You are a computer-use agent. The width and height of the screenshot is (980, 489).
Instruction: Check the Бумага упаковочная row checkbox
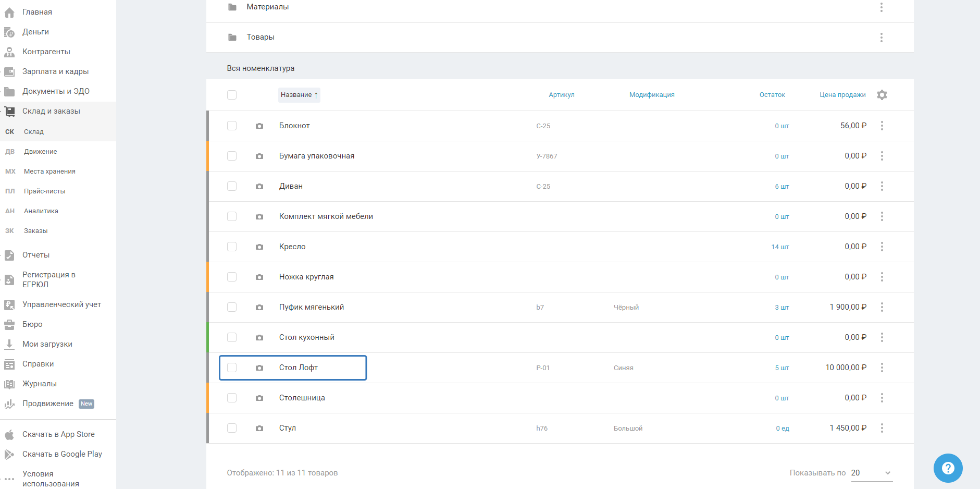[x=232, y=156]
